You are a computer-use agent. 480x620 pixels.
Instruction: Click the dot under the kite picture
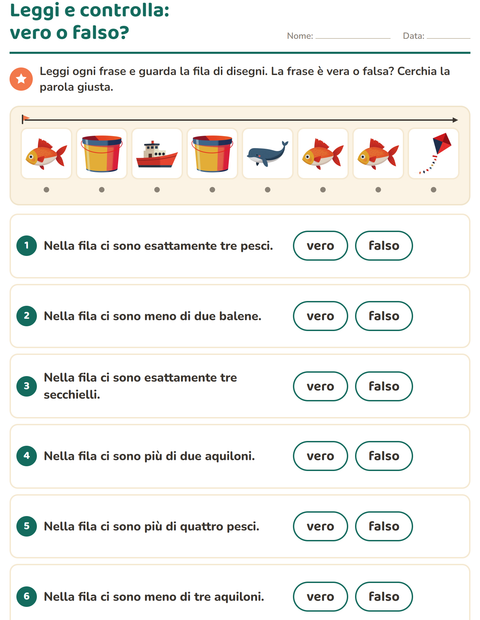tap(433, 190)
